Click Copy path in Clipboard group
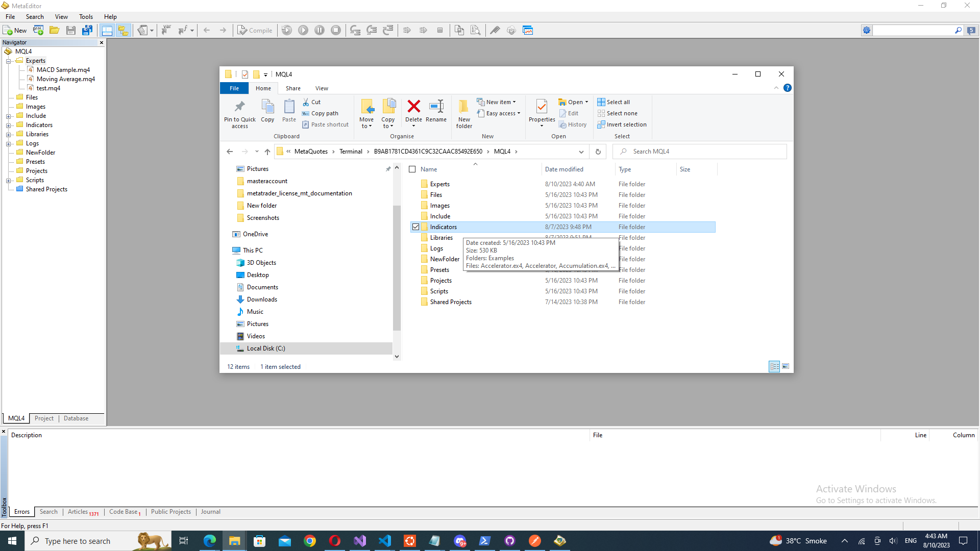This screenshot has height=551, width=980. 320,113
